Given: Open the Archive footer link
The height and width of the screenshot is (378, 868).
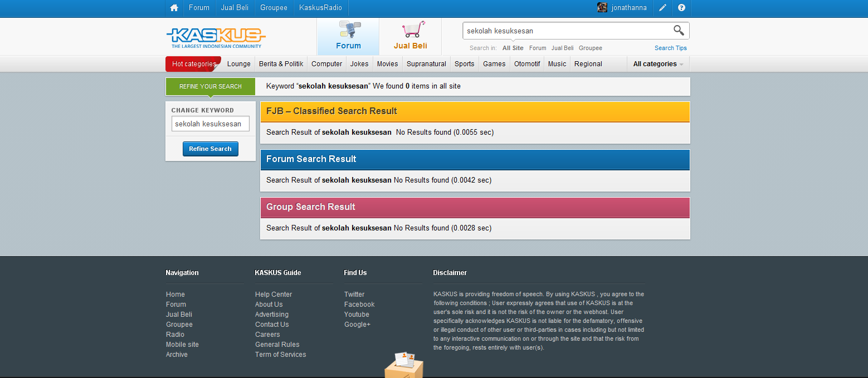Looking at the screenshot, I should 177,355.
